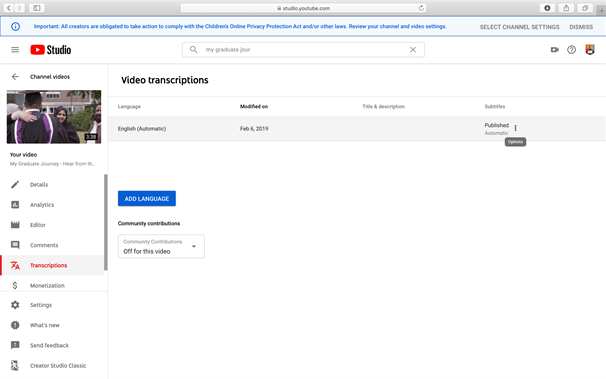Go back with Safari back button

(9, 8)
